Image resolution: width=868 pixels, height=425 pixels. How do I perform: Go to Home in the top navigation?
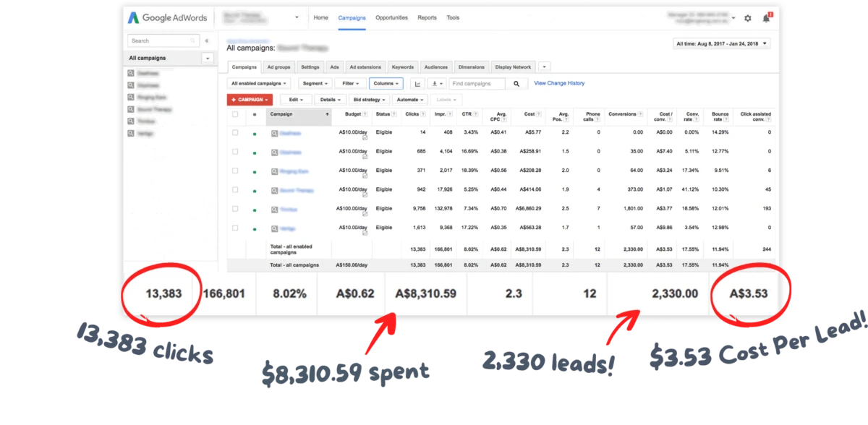click(320, 17)
